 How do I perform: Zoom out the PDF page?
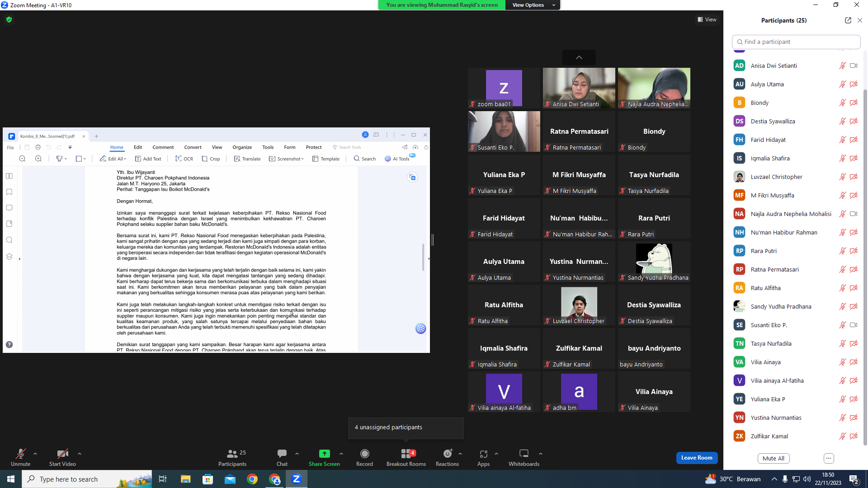pos(22,159)
